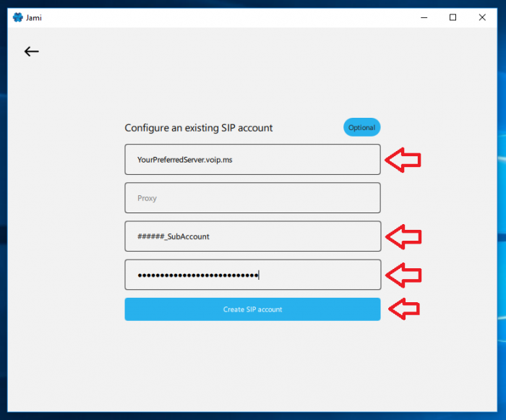Viewport: 506px width, 420px height.
Task: Click the 'Configure an existing SIP account' heading
Action: (x=199, y=128)
